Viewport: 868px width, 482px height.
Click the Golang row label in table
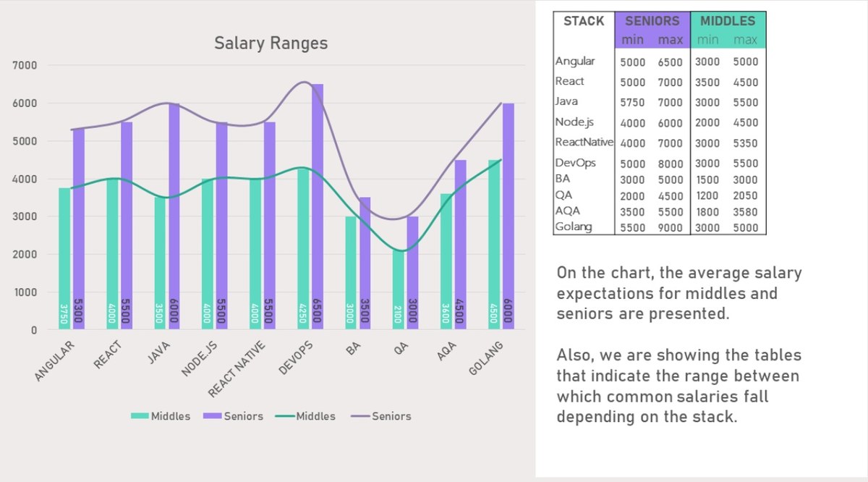tap(574, 227)
